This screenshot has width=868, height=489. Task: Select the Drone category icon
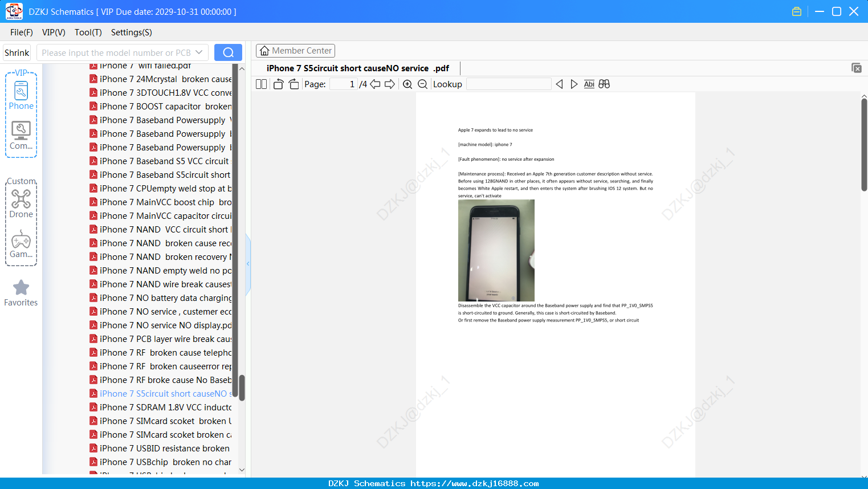21,203
